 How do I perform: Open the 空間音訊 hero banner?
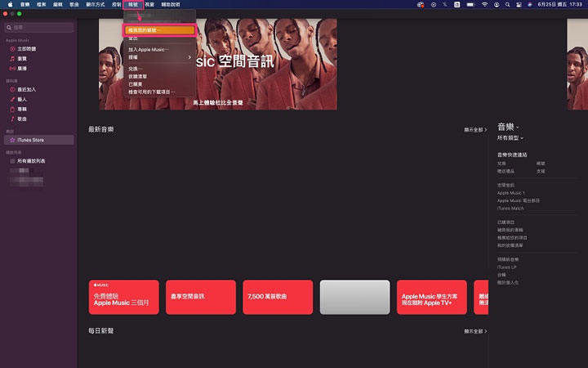coord(218,65)
